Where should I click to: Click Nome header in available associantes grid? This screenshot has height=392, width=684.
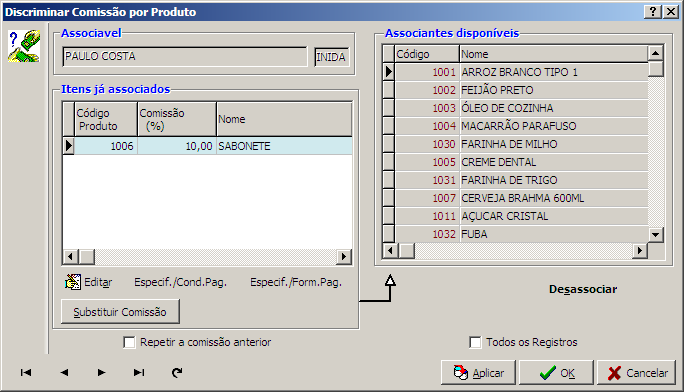554,54
